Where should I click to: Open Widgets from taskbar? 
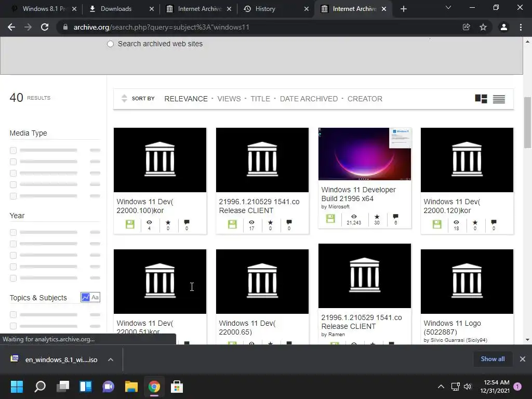(86, 387)
